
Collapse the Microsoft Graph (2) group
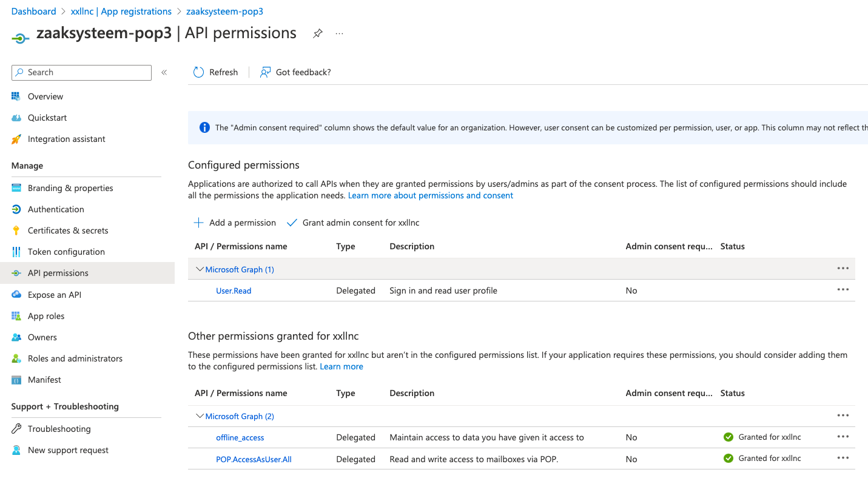point(200,416)
